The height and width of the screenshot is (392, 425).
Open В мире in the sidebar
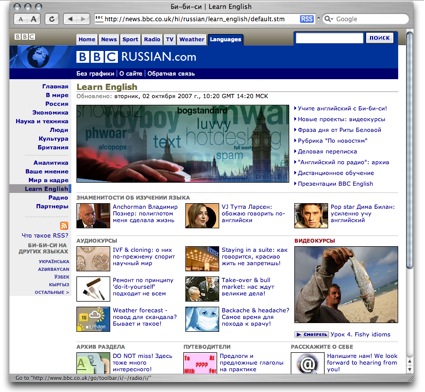[57, 95]
